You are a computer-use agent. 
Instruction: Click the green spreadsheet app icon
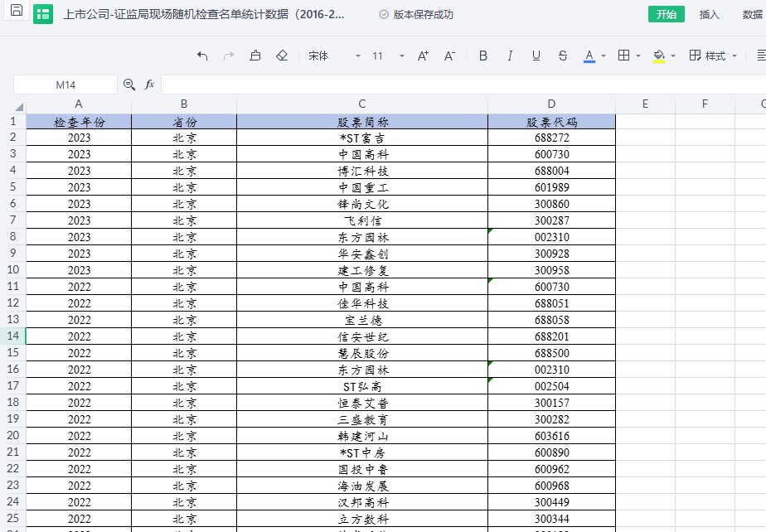[x=43, y=14]
